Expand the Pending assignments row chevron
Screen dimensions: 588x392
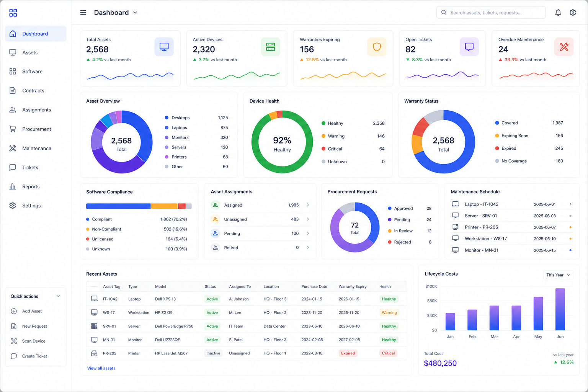point(308,234)
